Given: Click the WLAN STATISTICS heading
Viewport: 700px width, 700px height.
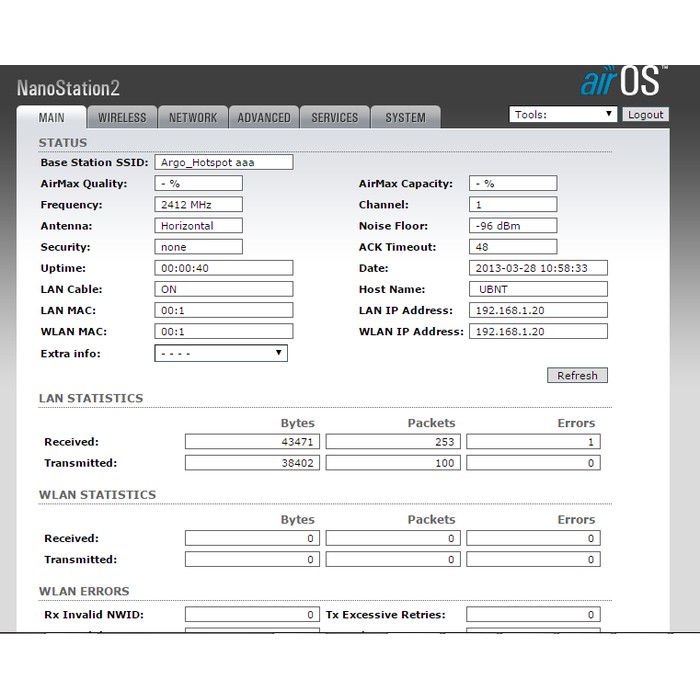Looking at the screenshot, I should (x=97, y=495).
